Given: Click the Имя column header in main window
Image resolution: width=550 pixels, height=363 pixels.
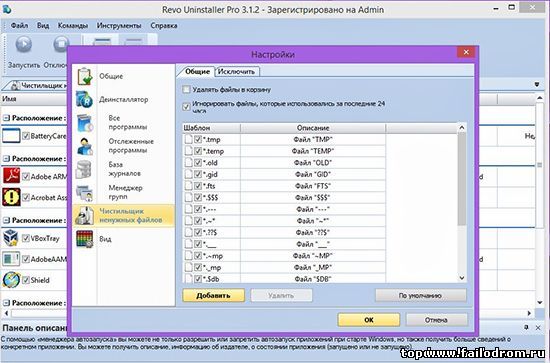Looking at the screenshot, I should click(x=34, y=99).
